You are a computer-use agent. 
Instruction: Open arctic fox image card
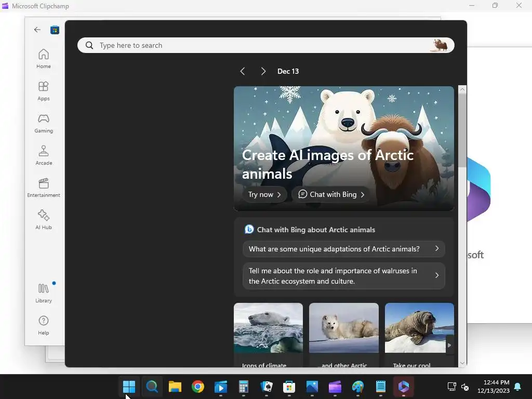(x=344, y=335)
